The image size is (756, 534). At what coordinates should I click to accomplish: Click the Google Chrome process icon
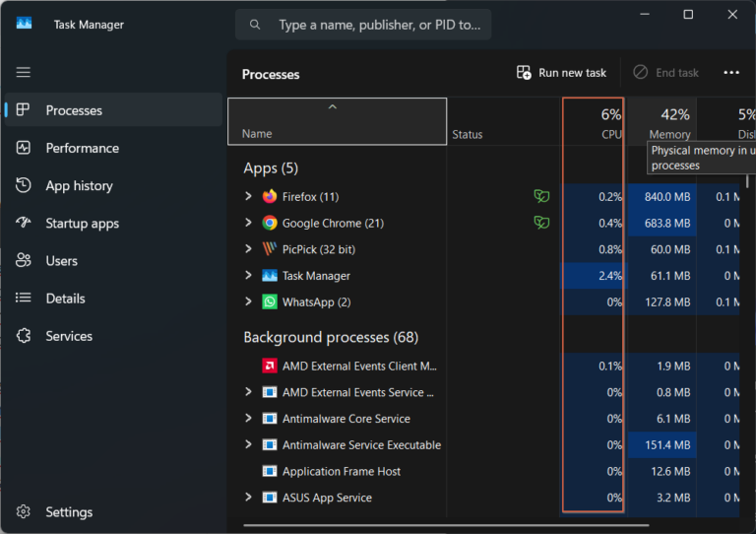coord(270,224)
